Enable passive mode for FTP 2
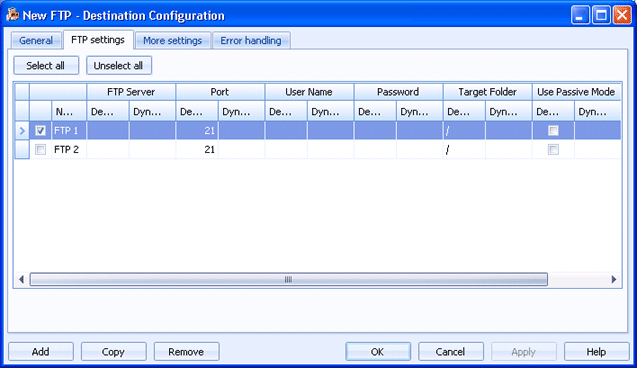 [553, 149]
